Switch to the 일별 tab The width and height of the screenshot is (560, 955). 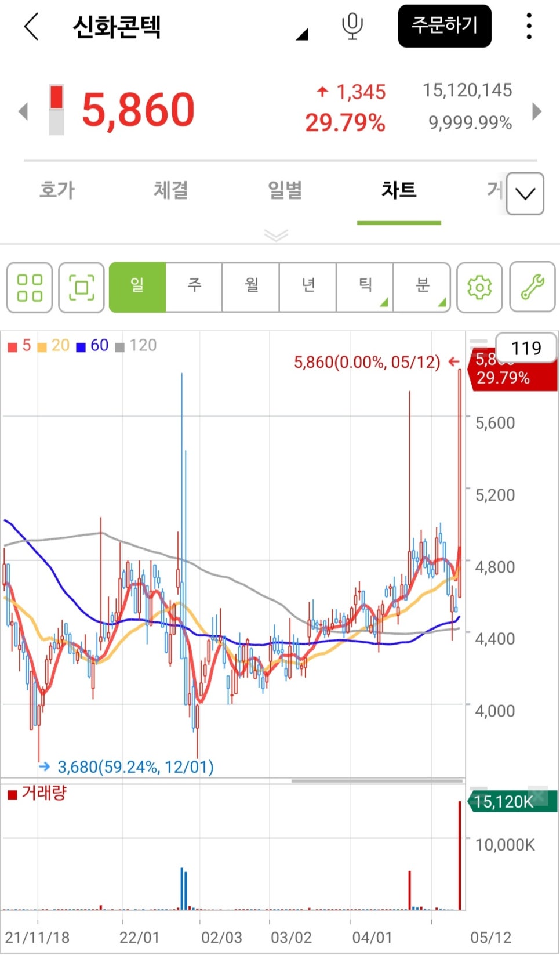285,190
